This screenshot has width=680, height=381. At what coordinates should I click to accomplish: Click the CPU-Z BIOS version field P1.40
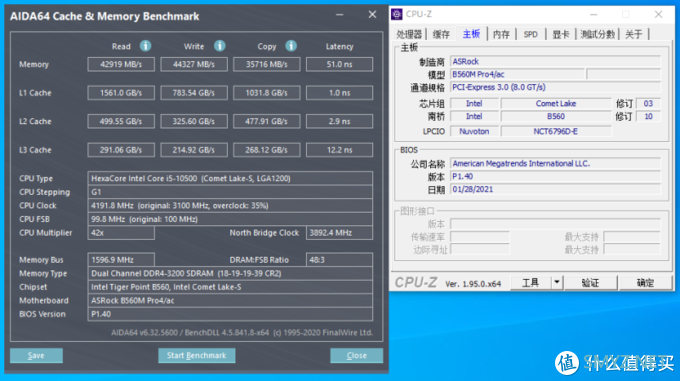555,176
